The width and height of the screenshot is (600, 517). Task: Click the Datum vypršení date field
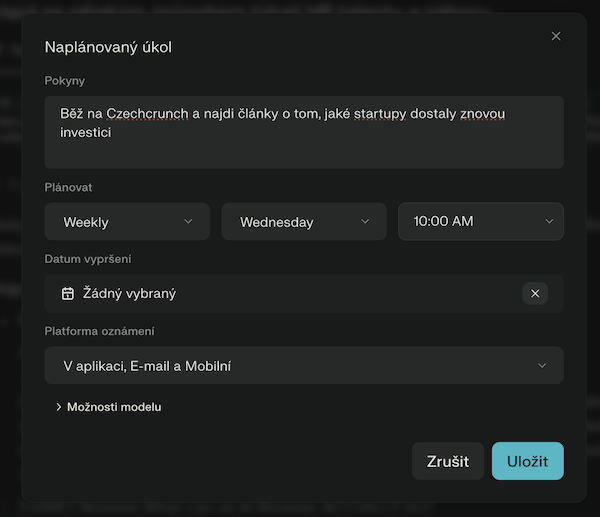[290, 293]
